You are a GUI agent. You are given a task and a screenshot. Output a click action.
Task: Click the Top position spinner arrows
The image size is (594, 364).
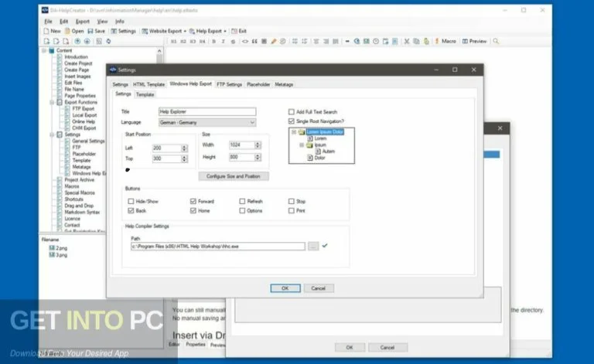[x=184, y=158]
